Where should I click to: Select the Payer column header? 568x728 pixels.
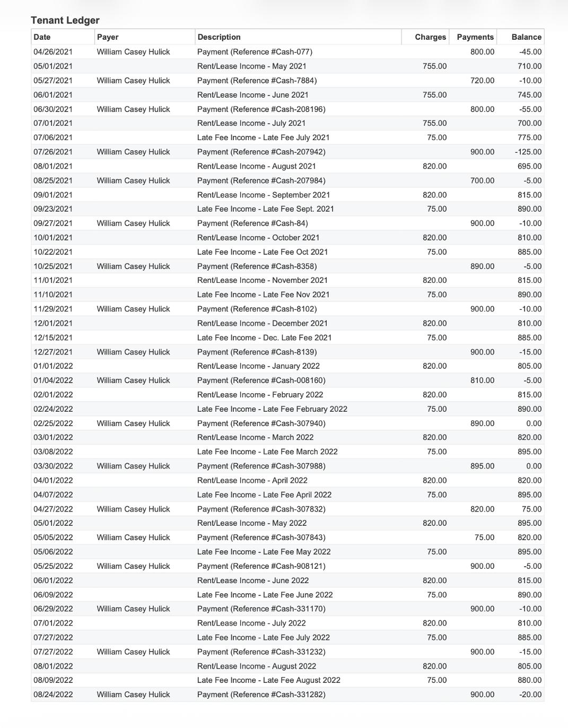(108, 37)
